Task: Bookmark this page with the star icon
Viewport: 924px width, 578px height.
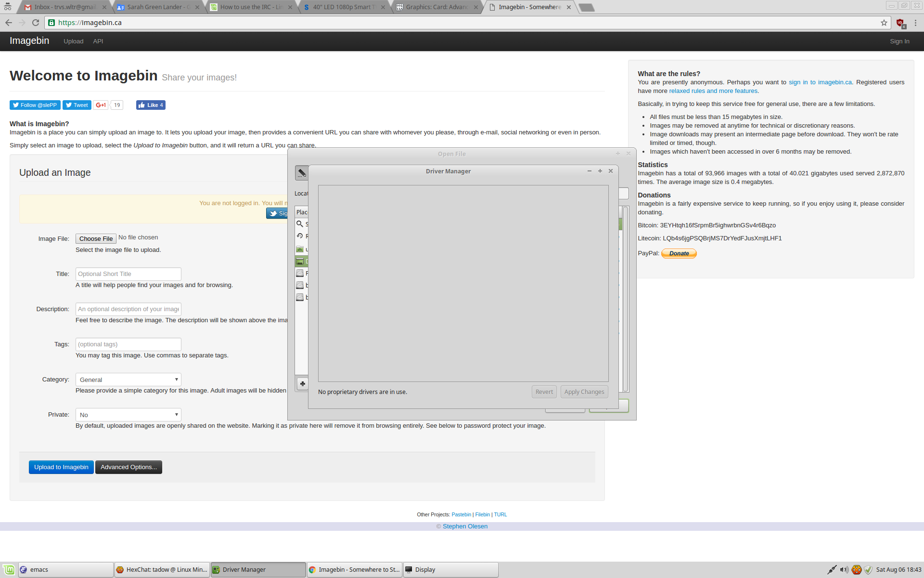Action: (884, 23)
